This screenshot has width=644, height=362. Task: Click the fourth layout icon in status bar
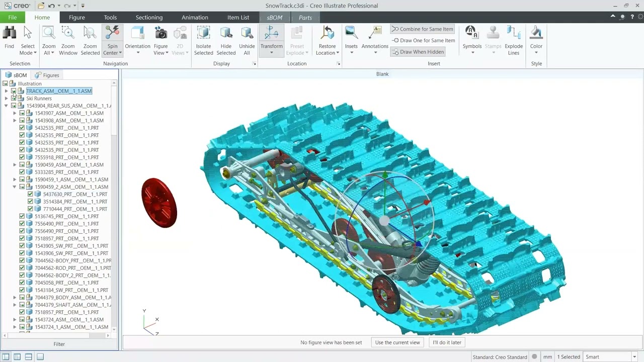pos(40,357)
